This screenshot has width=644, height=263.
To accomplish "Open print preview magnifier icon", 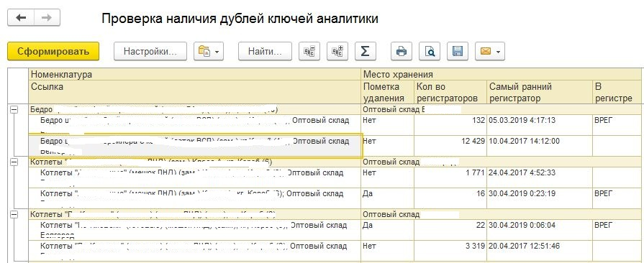I will (x=430, y=51).
